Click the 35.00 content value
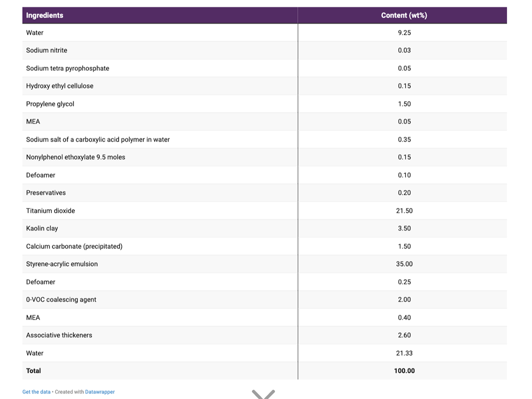The height and width of the screenshot is (399, 532). (404, 264)
